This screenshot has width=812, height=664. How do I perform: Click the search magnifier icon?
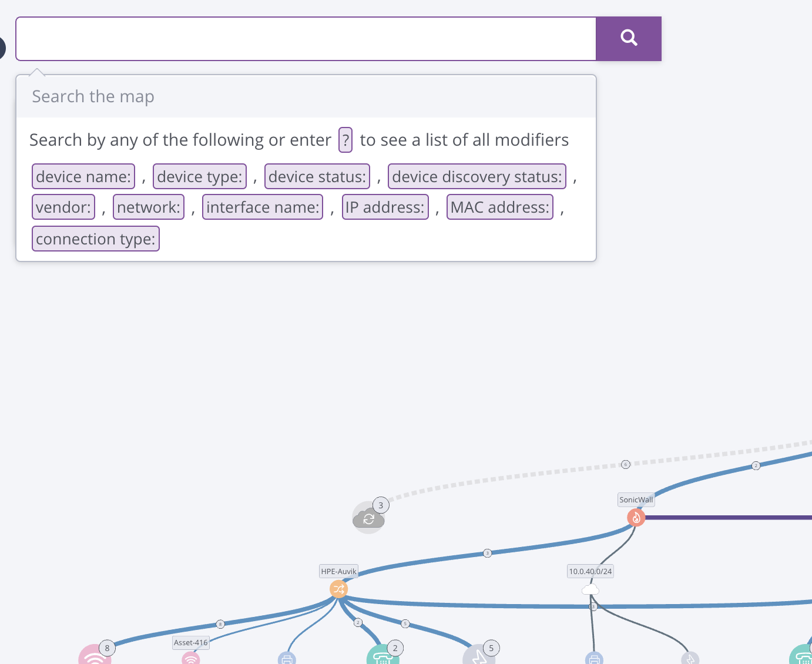[629, 38]
